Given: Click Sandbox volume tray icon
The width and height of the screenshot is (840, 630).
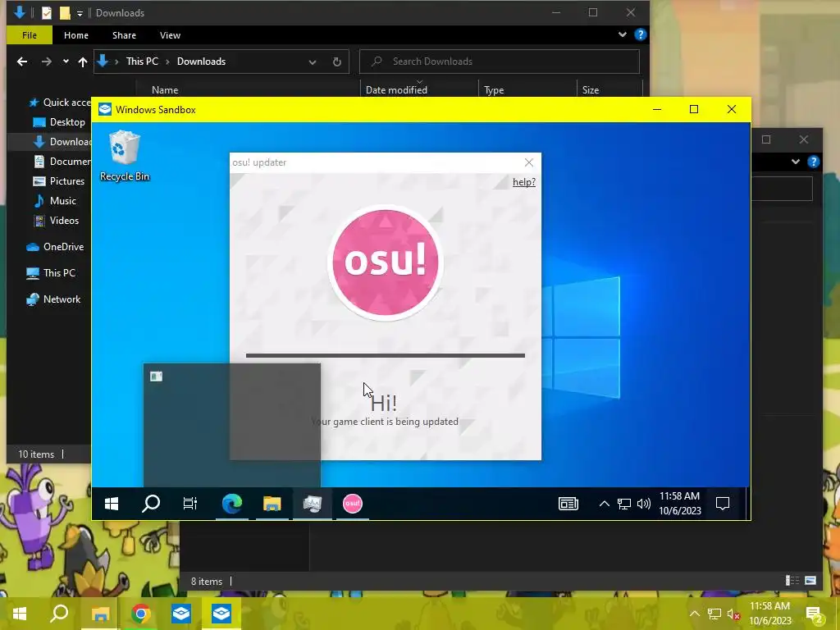Looking at the screenshot, I should [x=643, y=504].
